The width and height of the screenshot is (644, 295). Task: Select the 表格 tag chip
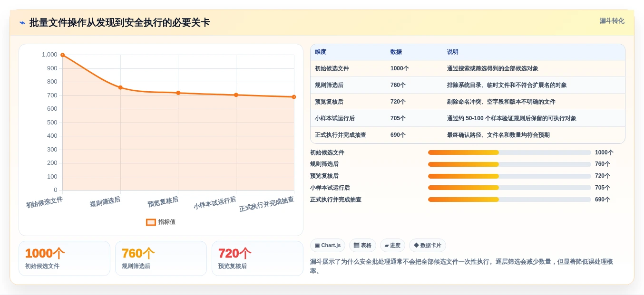click(x=362, y=245)
